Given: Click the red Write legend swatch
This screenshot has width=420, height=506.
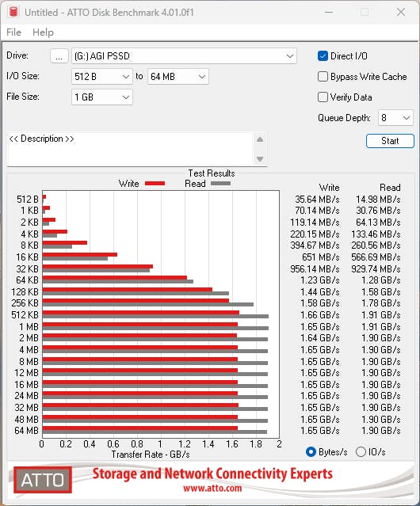Looking at the screenshot, I should point(155,184).
